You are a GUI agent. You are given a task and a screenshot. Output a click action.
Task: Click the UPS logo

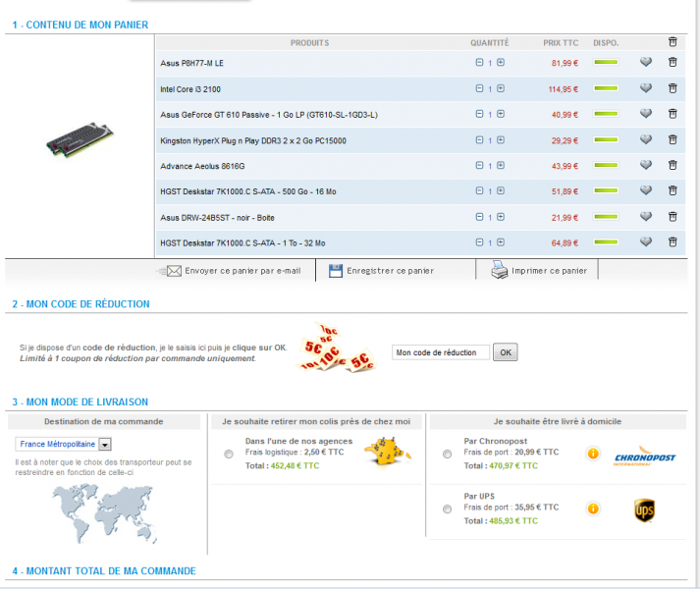coord(644,510)
